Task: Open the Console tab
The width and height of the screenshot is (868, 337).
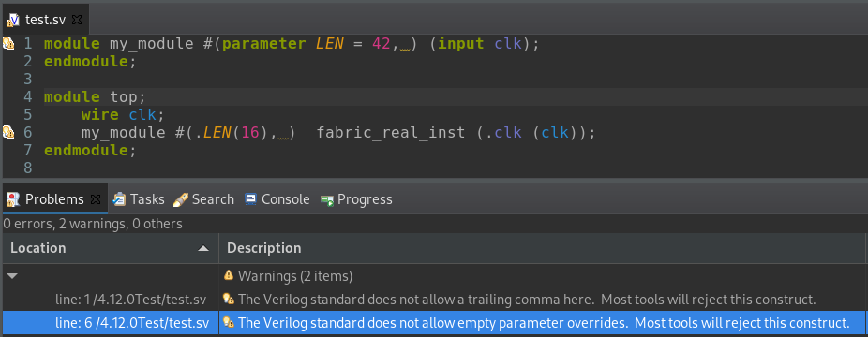Action: 277,199
